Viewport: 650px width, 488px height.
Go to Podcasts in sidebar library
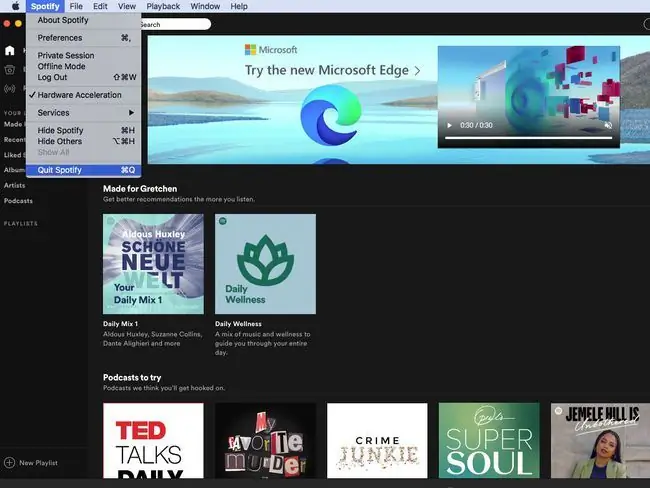pos(18,201)
